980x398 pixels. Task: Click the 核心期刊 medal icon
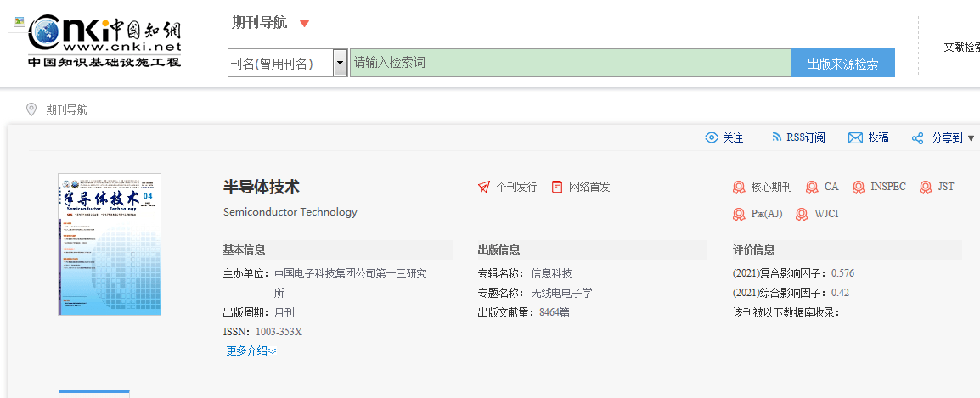point(739,188)
